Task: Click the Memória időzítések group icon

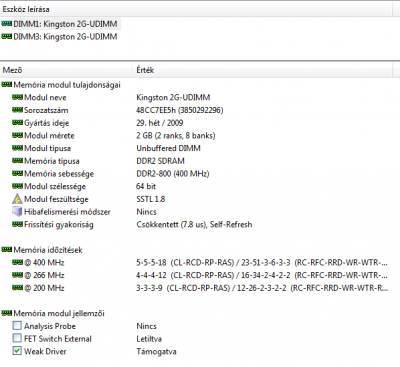Action: (6, 250)
